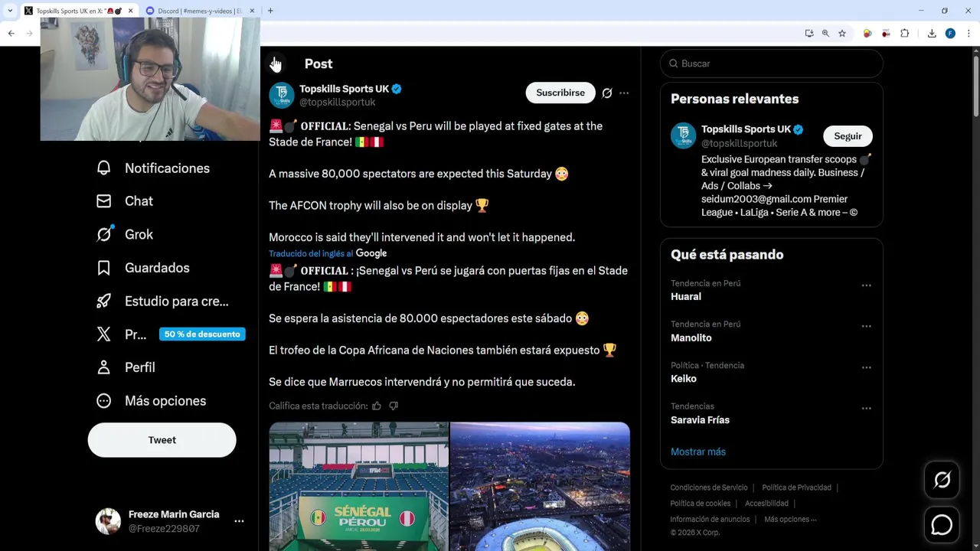Open a new browser tab
980x551 pixels.
270,11
